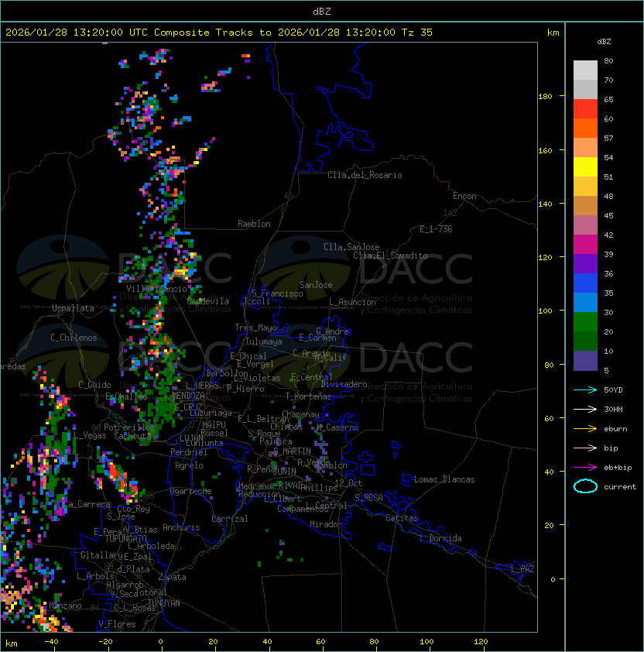Select the red 60-65 dBZ swatch
Screen dimensions: 644x652
coord(585,109)
